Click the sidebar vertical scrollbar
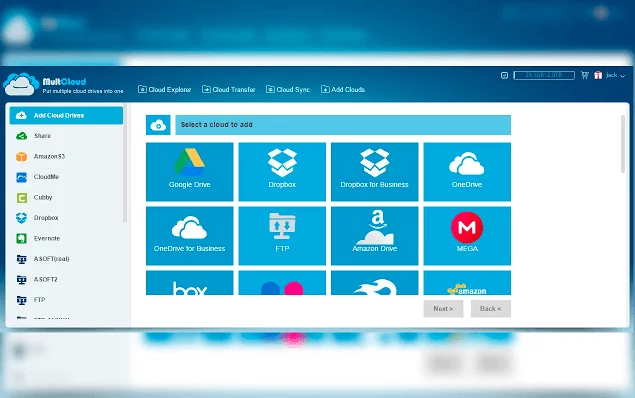This screenshot has width=635, height=398. [x=125, y=163]
